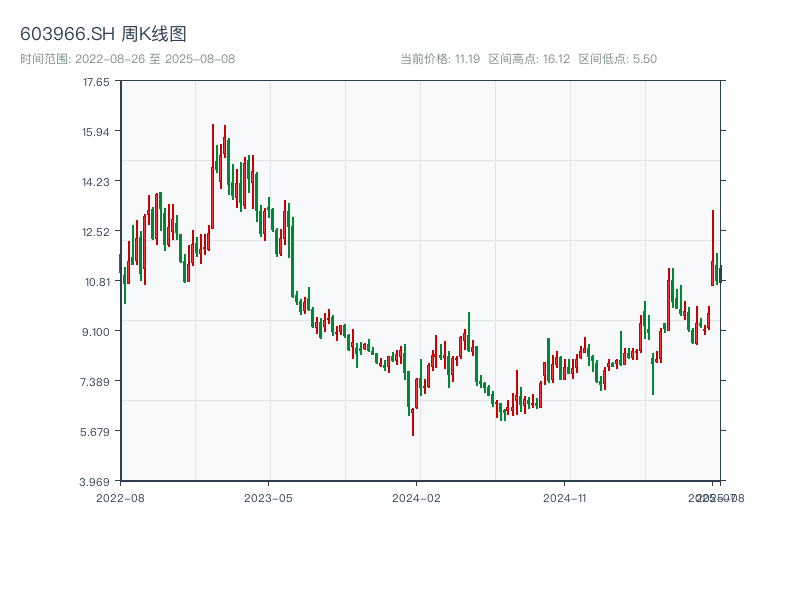Click the 17.65 y-axis tick label
This screenshot has height=600, width=800.
click(96, 82)
